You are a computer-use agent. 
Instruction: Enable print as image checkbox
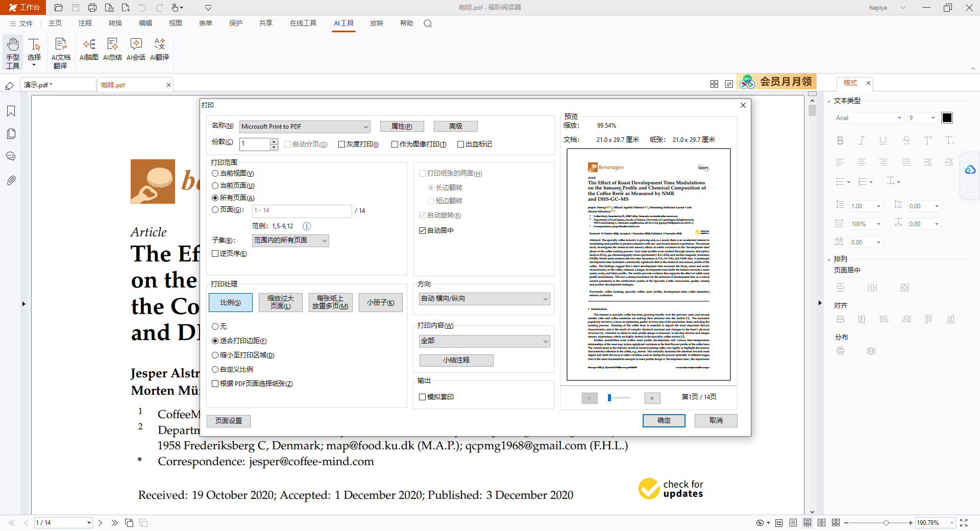(x=419, y=144)
